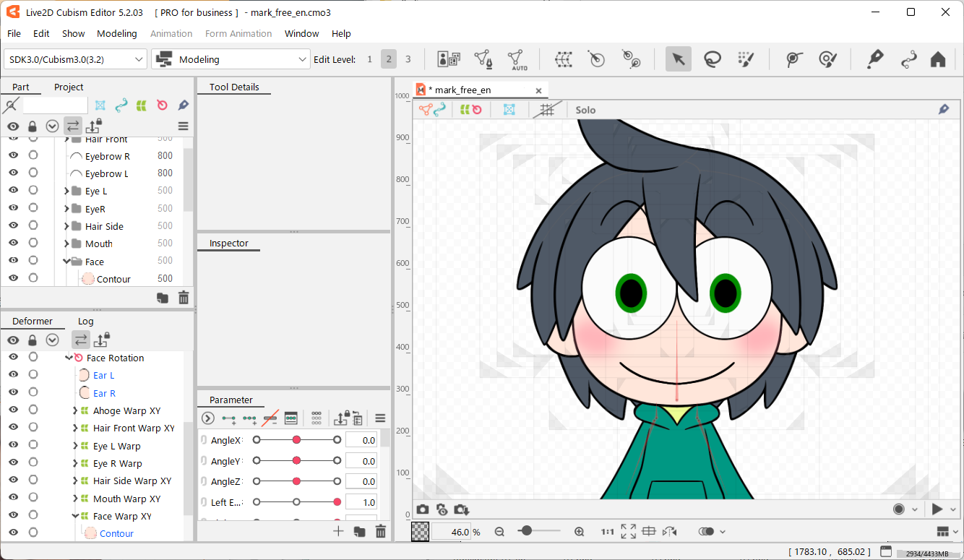
Task: Hide the Eyebrow R part
Action: click(13, 155)
